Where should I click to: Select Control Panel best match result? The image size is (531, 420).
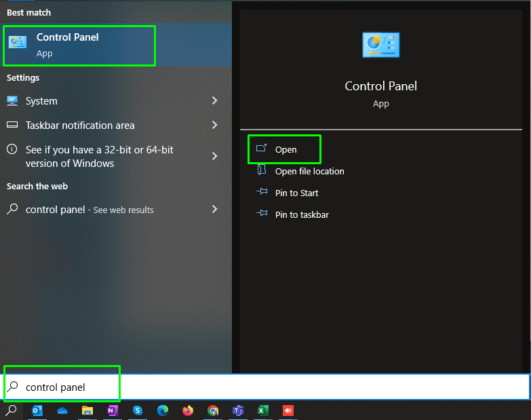click(x=79, y=45)
